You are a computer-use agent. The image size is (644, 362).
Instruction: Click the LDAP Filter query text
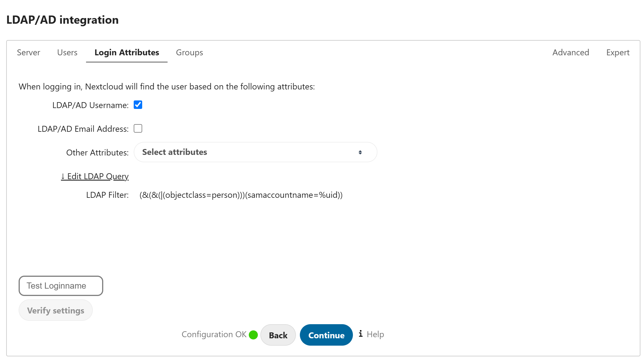(x=241, y=195)
